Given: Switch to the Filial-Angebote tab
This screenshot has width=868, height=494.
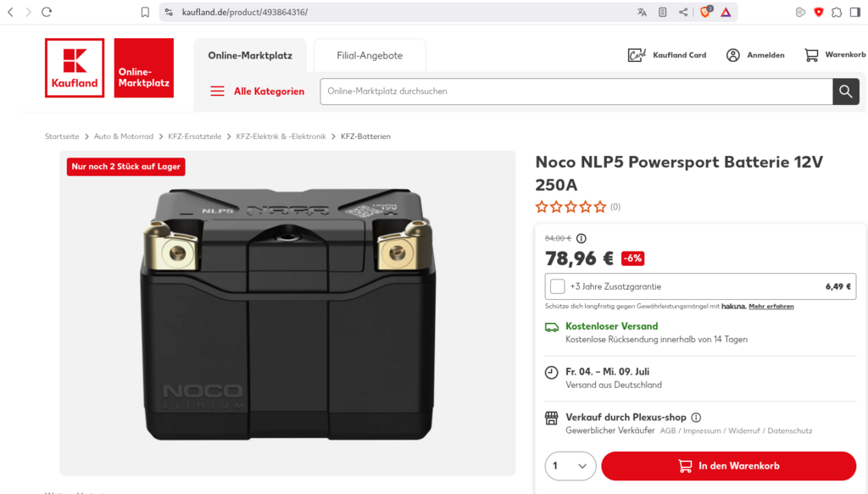Looking at the screenshot, I should pyautogui.click(x=370, y=56).
